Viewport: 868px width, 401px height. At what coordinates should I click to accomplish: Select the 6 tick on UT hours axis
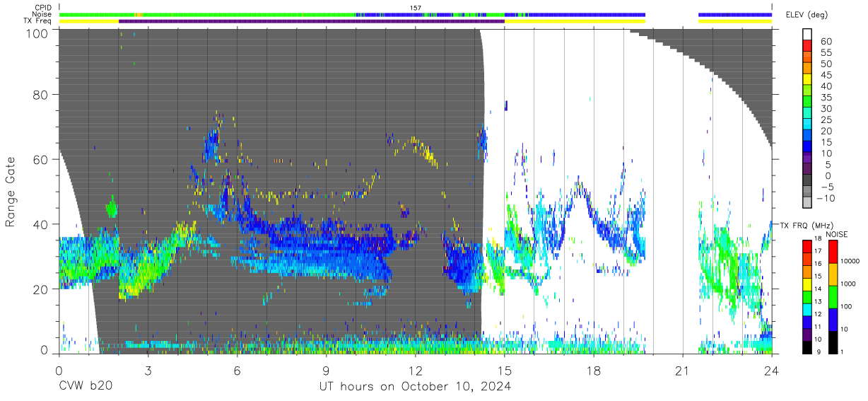(237, 370)
